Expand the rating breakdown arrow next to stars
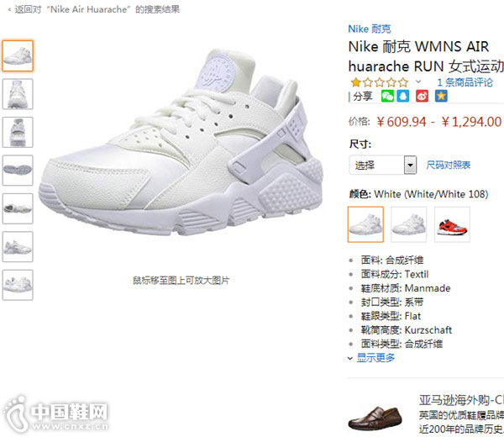504x437 pixels. 418,82
